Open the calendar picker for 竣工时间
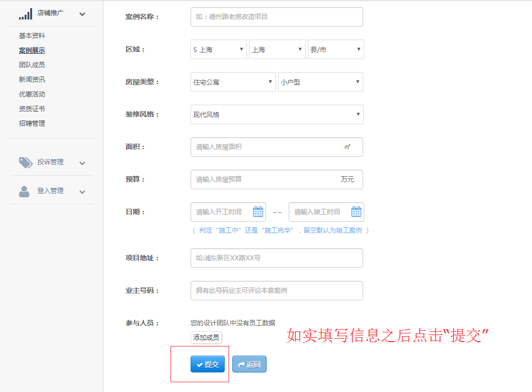 [x=356, y=211]
